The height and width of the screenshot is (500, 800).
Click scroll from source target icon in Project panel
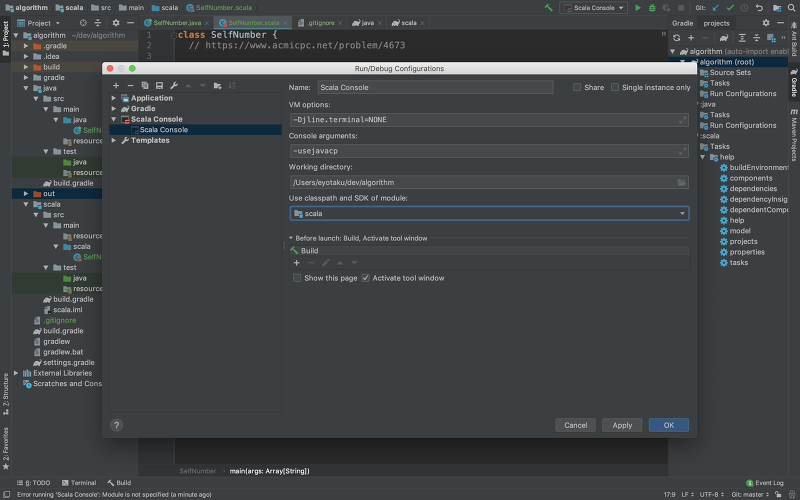[x=83, y=23]
